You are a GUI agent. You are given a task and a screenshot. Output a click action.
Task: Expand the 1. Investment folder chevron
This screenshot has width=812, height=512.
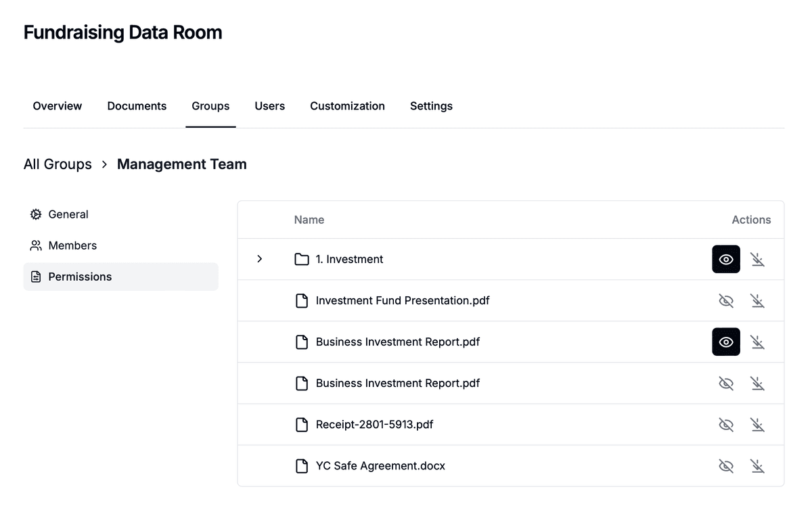pos(259,259)
